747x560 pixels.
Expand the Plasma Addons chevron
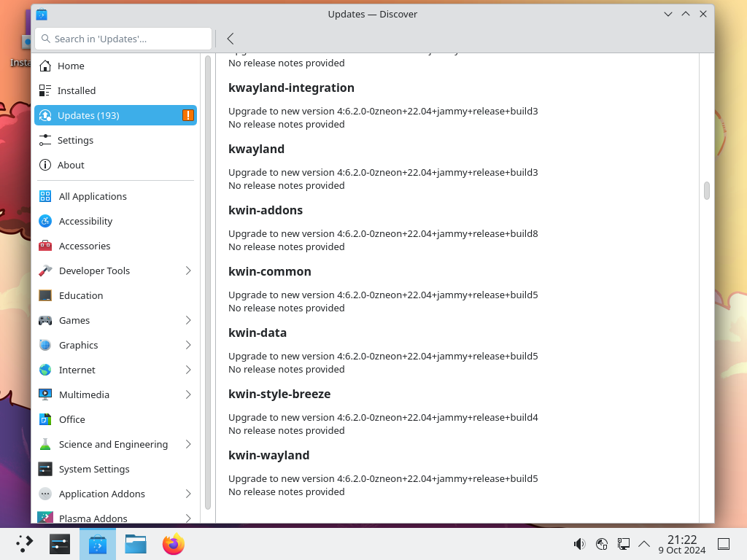click(x=188, y=518)
